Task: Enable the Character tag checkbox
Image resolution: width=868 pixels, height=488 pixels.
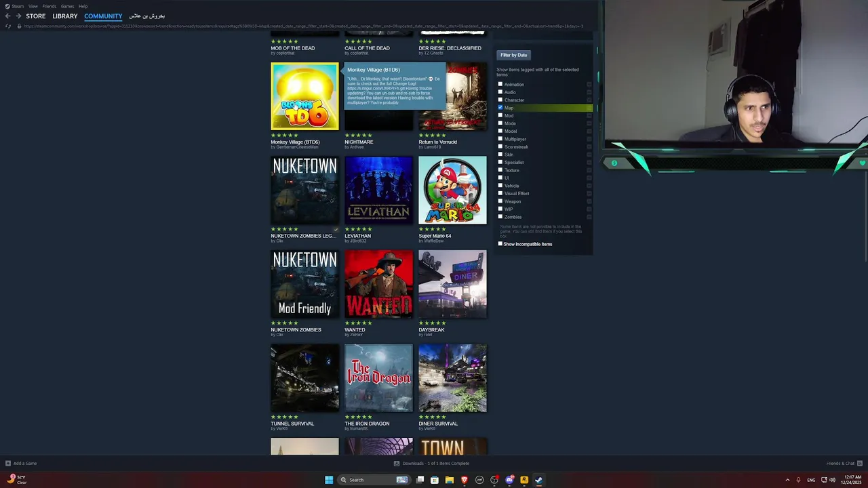Action: [x=500, y=100]
